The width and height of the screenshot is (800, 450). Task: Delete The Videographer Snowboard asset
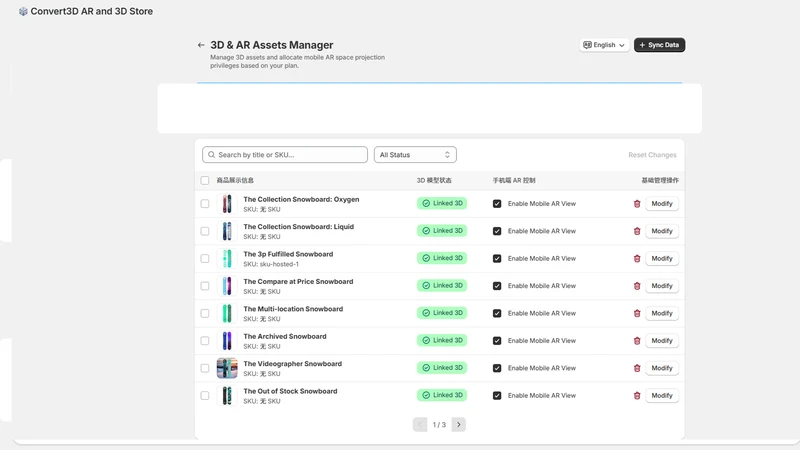tap(637, 368)
